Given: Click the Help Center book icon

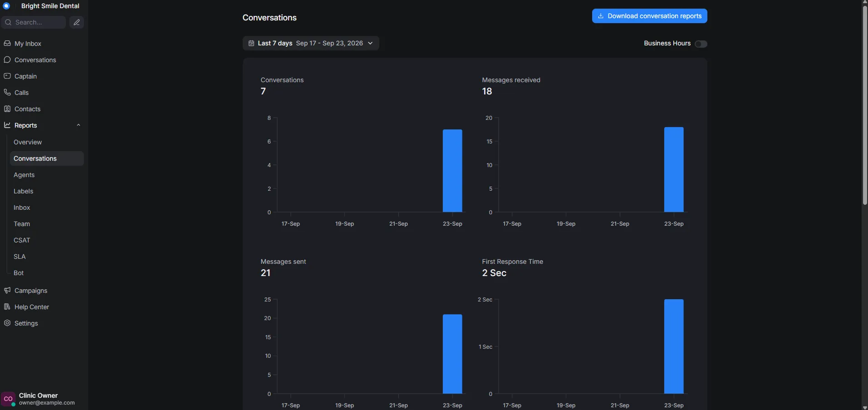Looking at the screenshot, I should [7, 307].
